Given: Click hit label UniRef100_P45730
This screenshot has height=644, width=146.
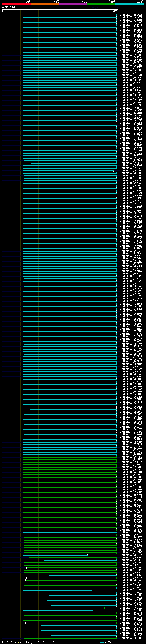Looking at the screenshot, I should tap(131, 110).
